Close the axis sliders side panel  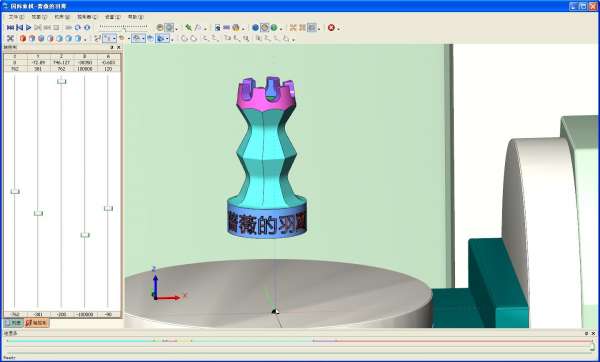click(x=119, y=47)
